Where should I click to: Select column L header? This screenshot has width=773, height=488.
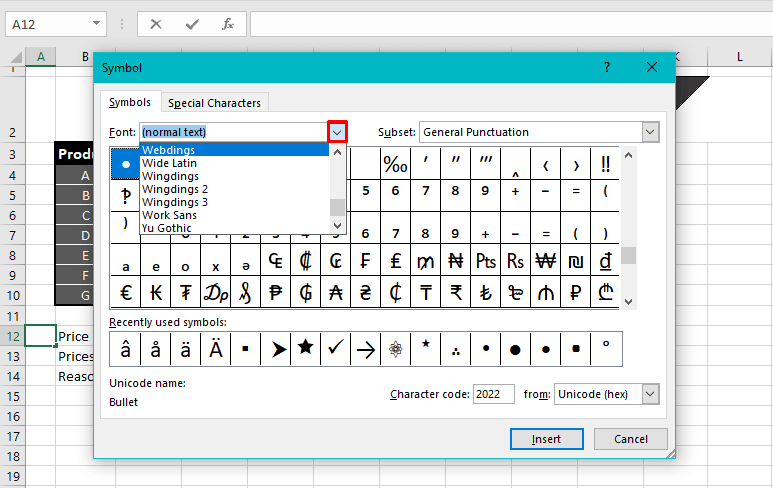(739, 57)
